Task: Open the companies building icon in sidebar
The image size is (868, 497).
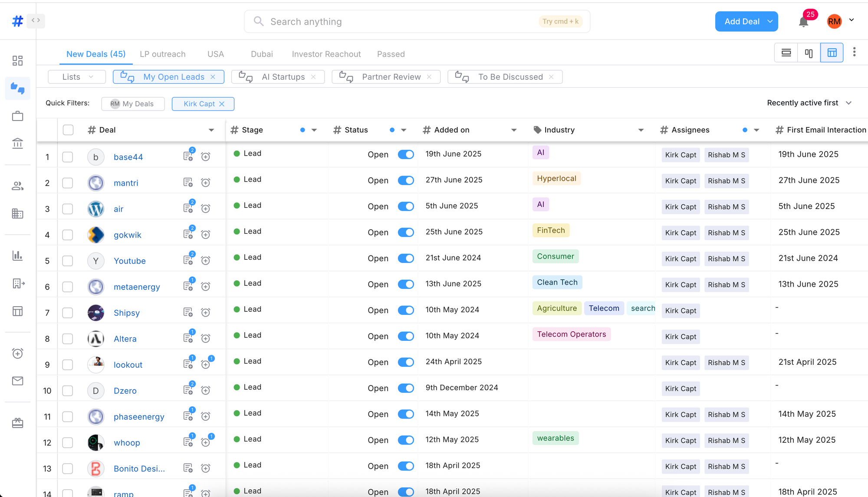Action: click(x=17, y=213)
